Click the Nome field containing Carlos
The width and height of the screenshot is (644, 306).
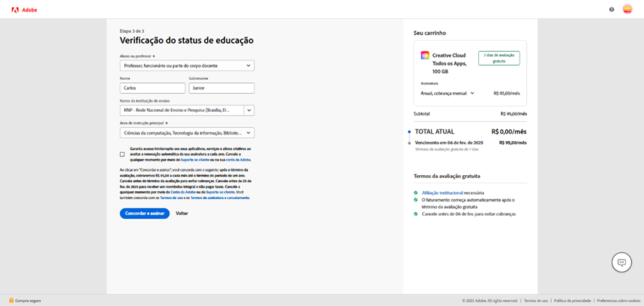(153, 88)
